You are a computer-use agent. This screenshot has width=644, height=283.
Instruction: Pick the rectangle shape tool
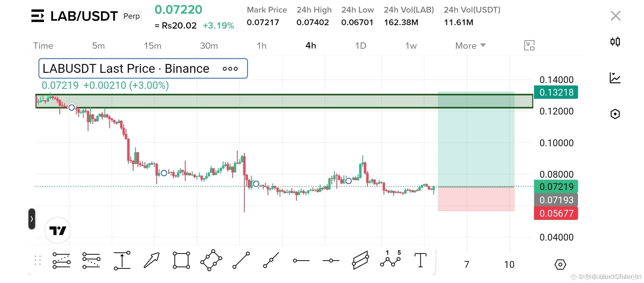181,260
